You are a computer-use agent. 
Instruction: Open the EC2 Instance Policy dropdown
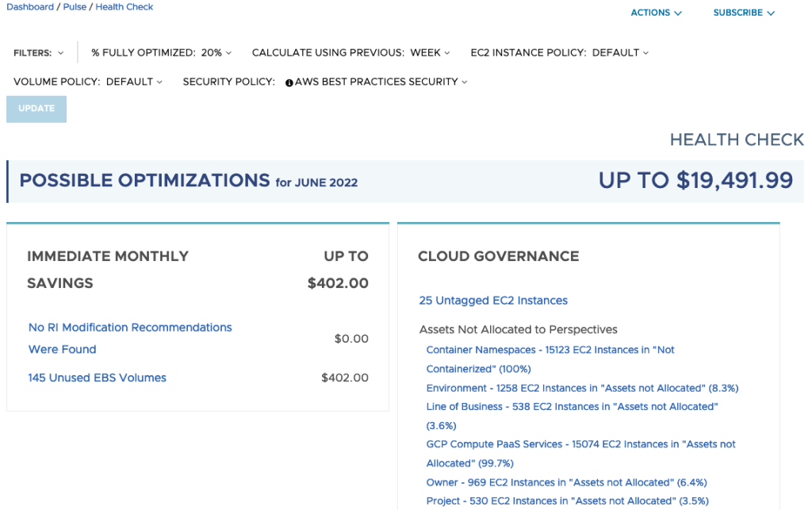coord(559,53)
